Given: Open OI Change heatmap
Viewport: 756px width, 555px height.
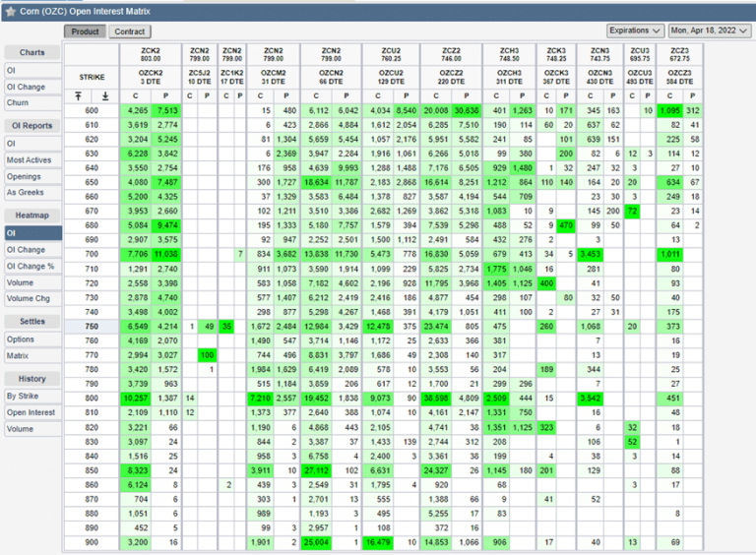Looking at the screenshot, I should click(33, 250).
